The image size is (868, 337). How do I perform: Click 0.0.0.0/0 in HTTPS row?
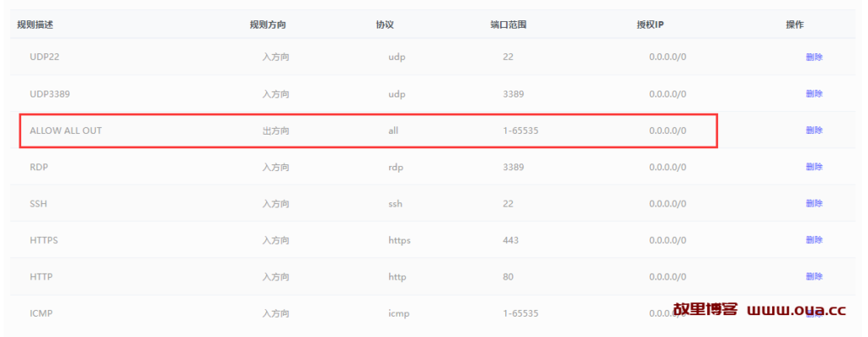click(668, 240)
